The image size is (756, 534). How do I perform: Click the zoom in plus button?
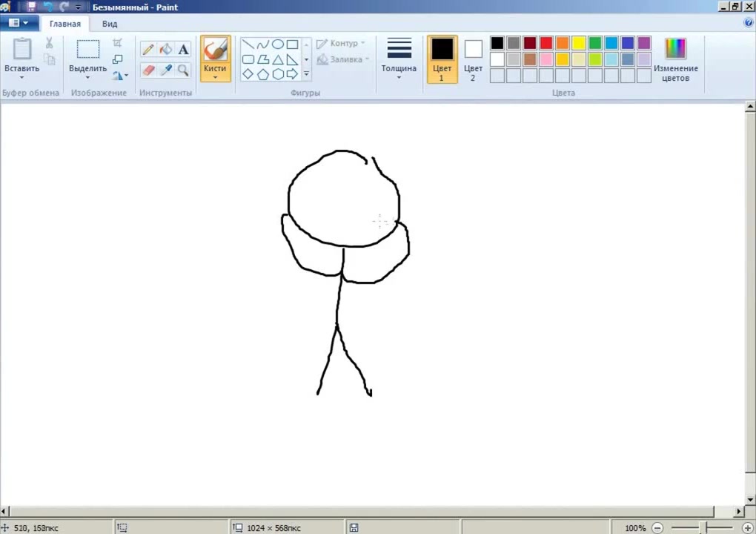[x=747, y=528]
